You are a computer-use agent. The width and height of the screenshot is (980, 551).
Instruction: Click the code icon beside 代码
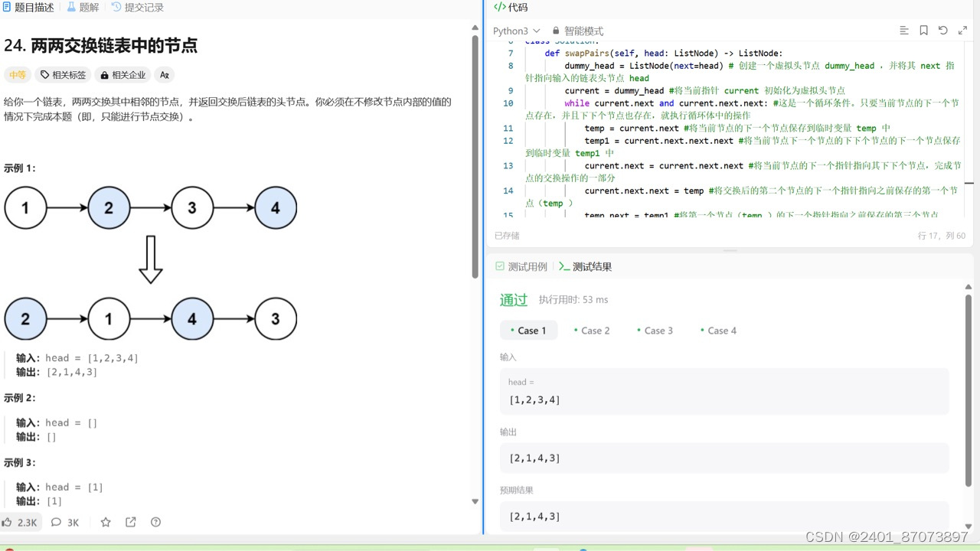click(499, 8)
